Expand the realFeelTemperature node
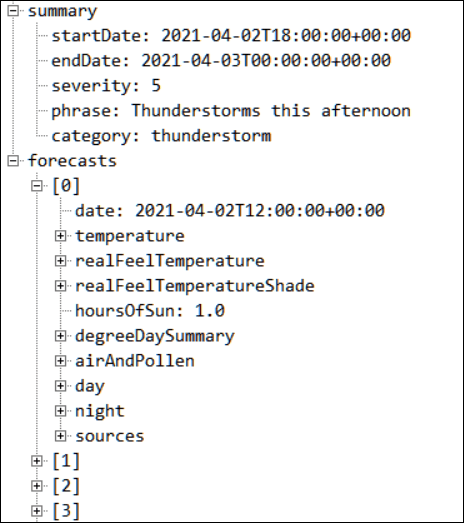 point(60,261)
